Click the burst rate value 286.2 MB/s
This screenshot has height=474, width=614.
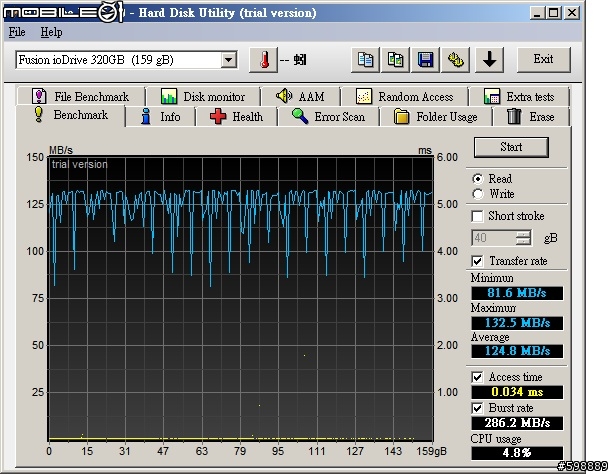point(517,423)
